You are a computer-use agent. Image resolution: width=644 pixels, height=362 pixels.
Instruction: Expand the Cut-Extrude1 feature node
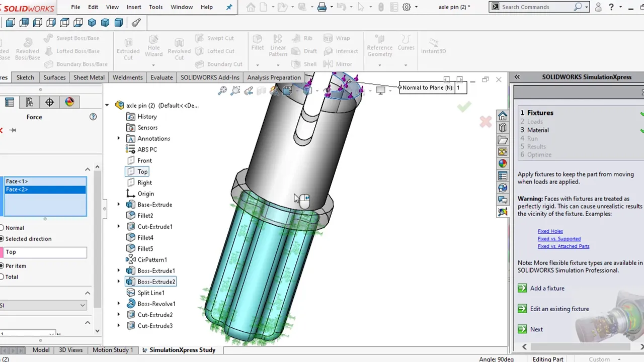tap(119, 227)
